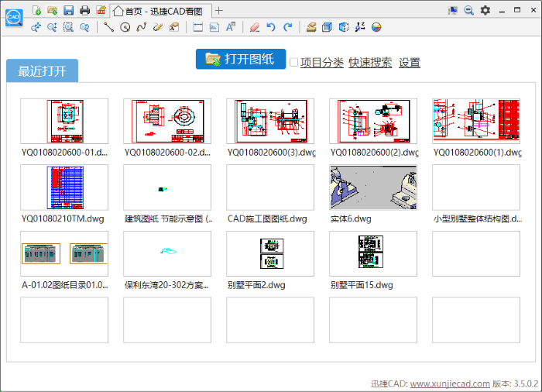542x392 pixels.
Task: Click the save floppy disk icon
Action: [x=68, y=10]
